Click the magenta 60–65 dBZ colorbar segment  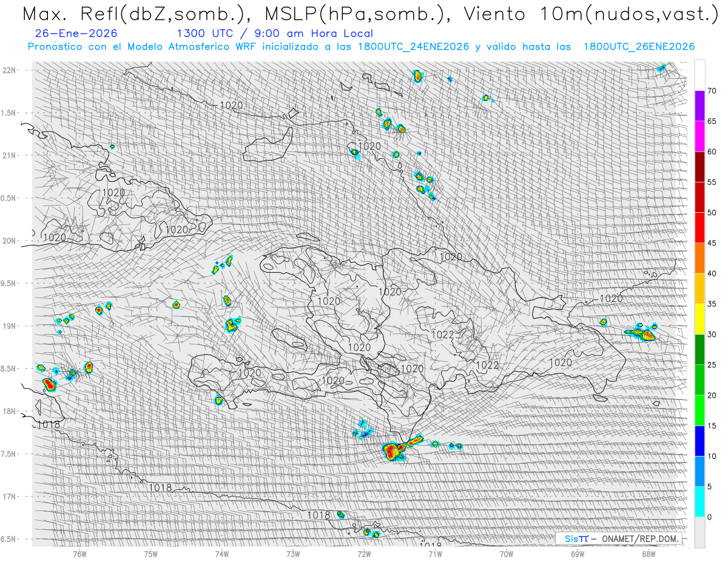pyautogui.click(x=699, y=136)
